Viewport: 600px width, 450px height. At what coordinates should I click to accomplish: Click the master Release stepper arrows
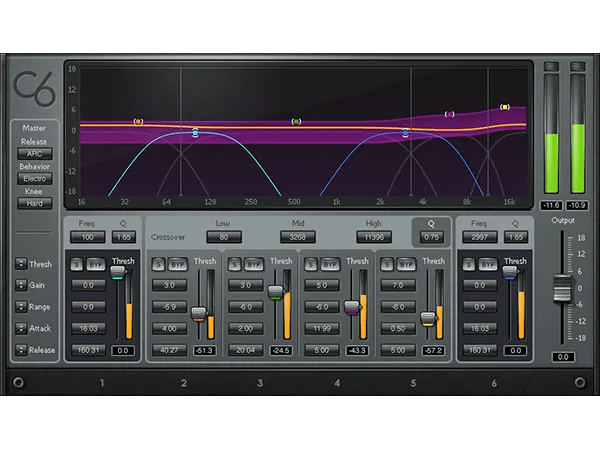click(x=21, y=350)
